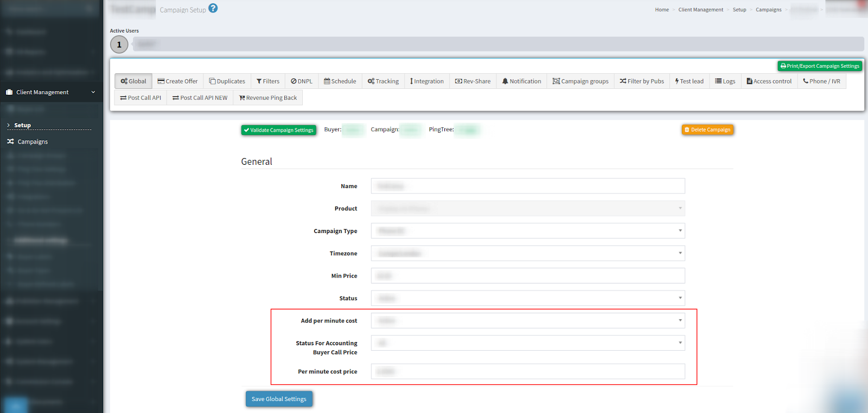868x413 pixels.
Task: Open the Notification tab with the bell icon
Action: (521, 81)
